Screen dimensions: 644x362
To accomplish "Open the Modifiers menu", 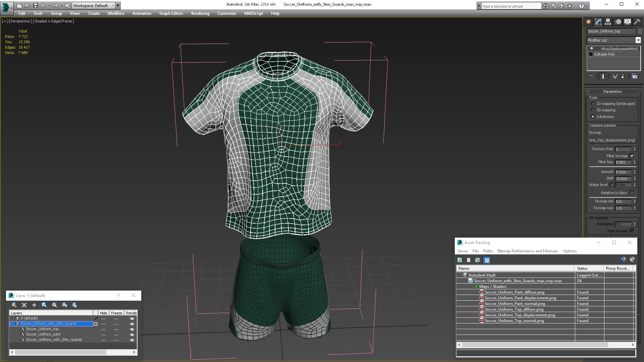I will 116,13.
